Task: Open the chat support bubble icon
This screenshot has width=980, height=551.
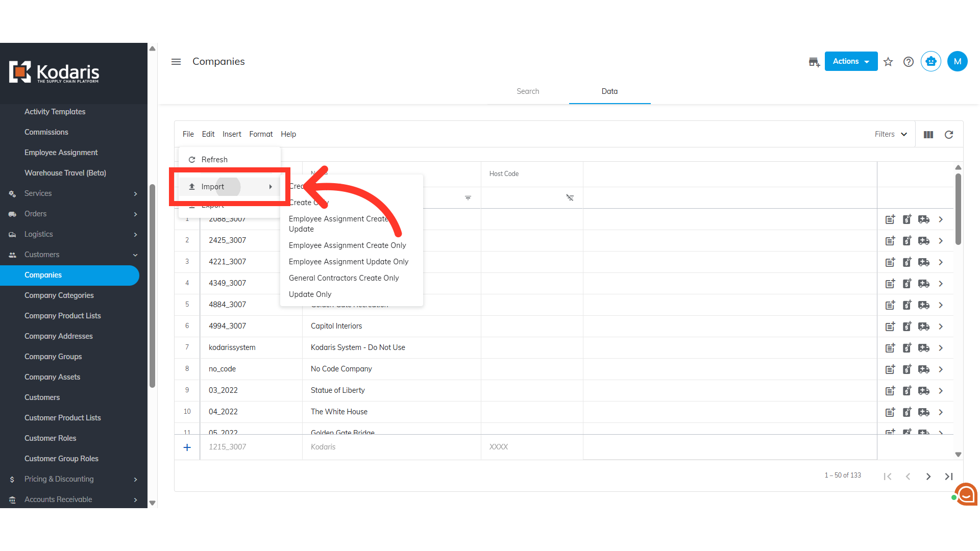Action: (x=966, y=494)
